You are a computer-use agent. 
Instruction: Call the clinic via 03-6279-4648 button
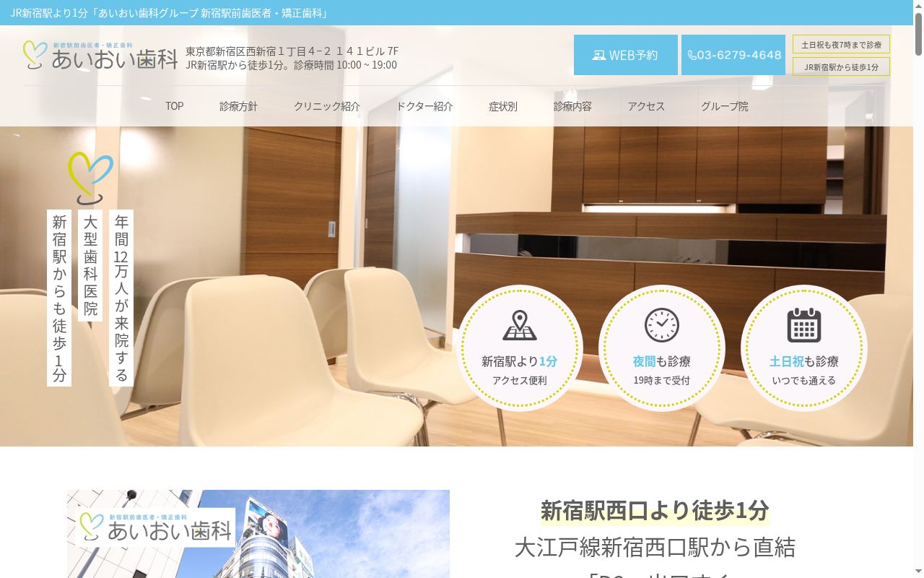pos(733,55)
